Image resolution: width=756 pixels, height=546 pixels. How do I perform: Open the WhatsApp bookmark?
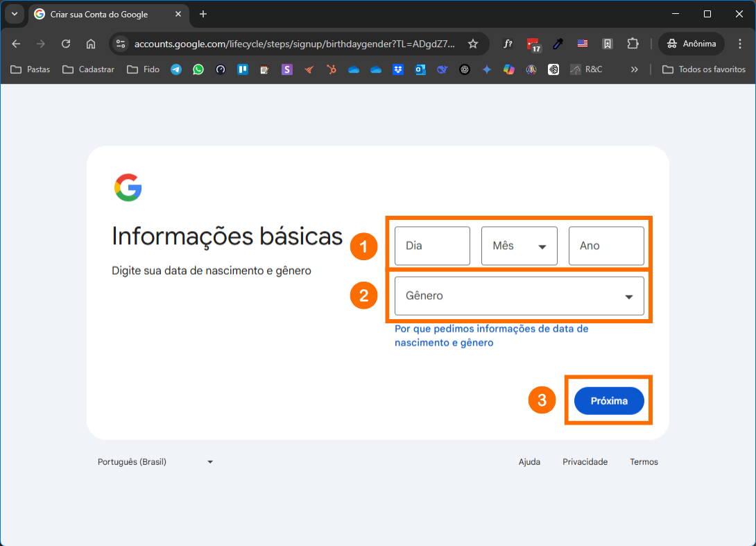[198, 69]
